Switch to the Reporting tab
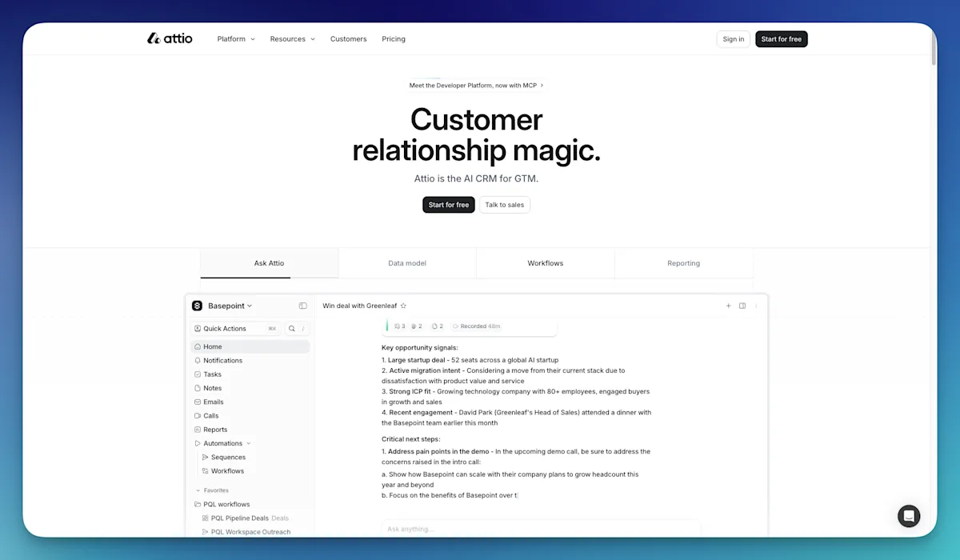Viewport: 960px width, 560px height. coord(684,263)
